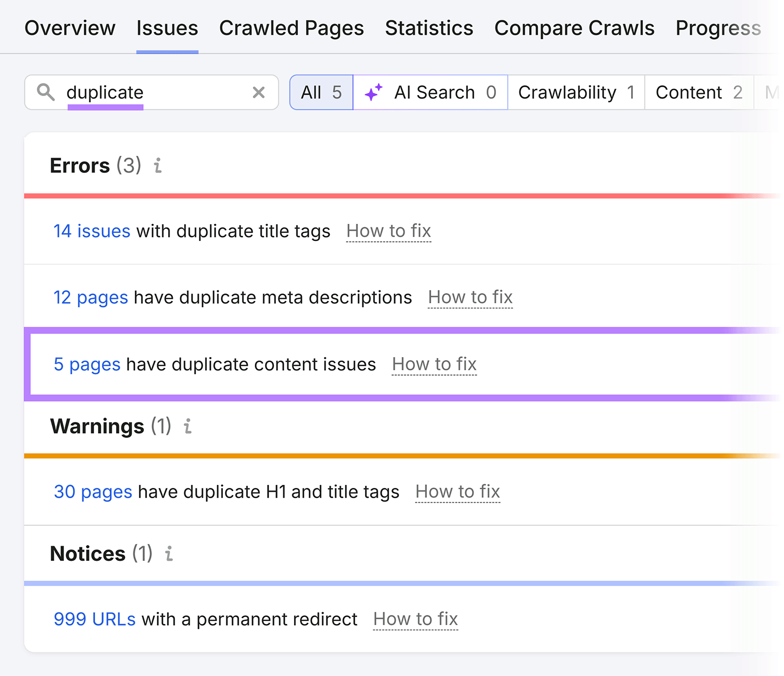The image size is (784, 676).
Task: Open 5 pages duplicate content issues
Action: (87, 364)
